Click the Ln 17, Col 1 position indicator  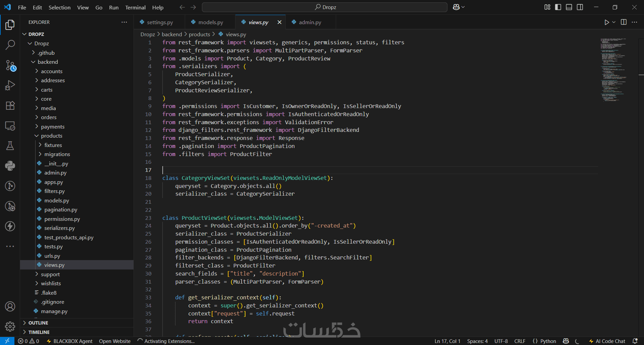point(447,341)
